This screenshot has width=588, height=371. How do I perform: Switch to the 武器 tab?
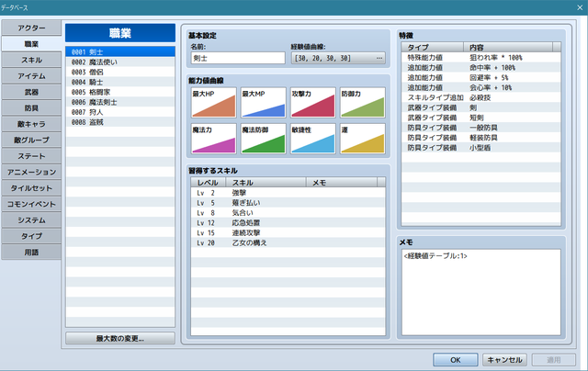[x=31, y=92]
